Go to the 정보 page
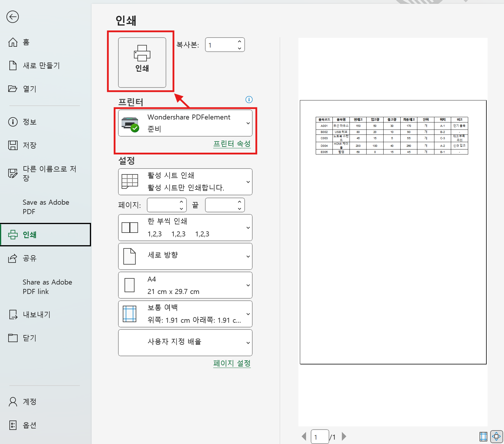 pos(22,122)
